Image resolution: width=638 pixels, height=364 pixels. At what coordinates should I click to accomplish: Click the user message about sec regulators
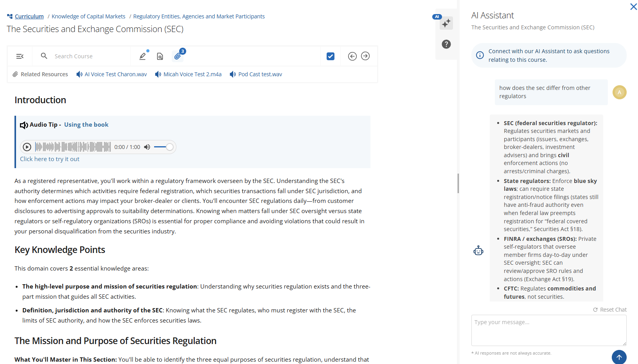[x=551, y=92]
